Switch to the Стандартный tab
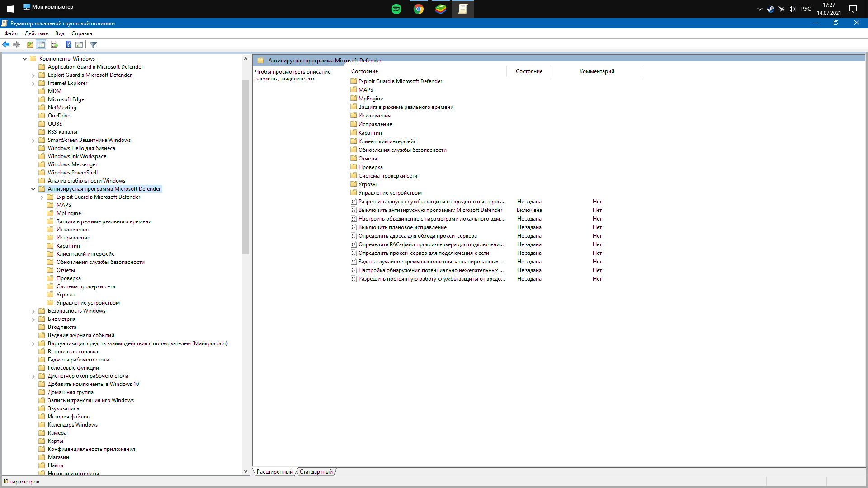868x488 pixels. (316, 472)
